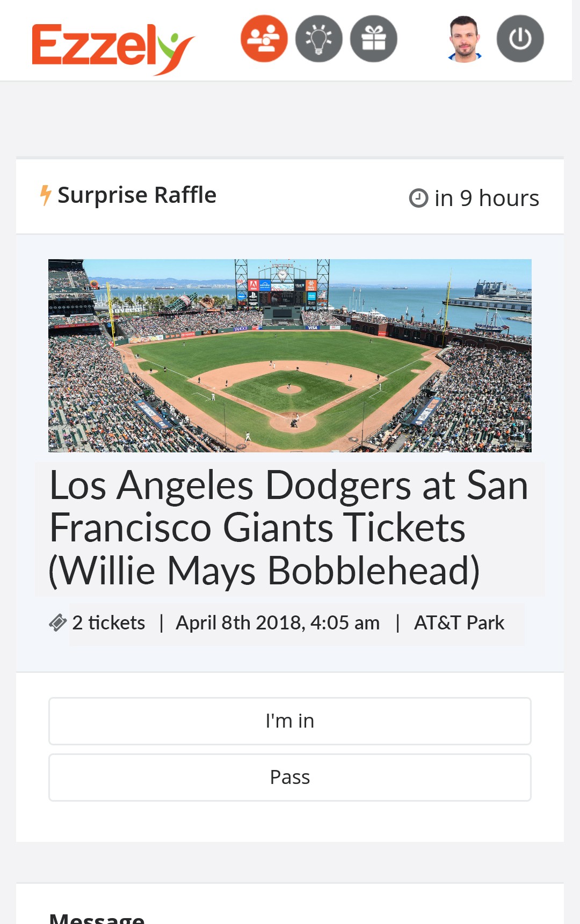The width and height of the screenshot is (580, 924).
Task: Open the orange people group icon
Action: (264, 39)
